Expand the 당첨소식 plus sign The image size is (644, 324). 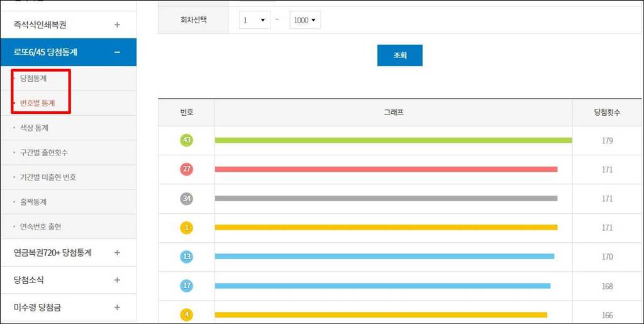(117, 280)
